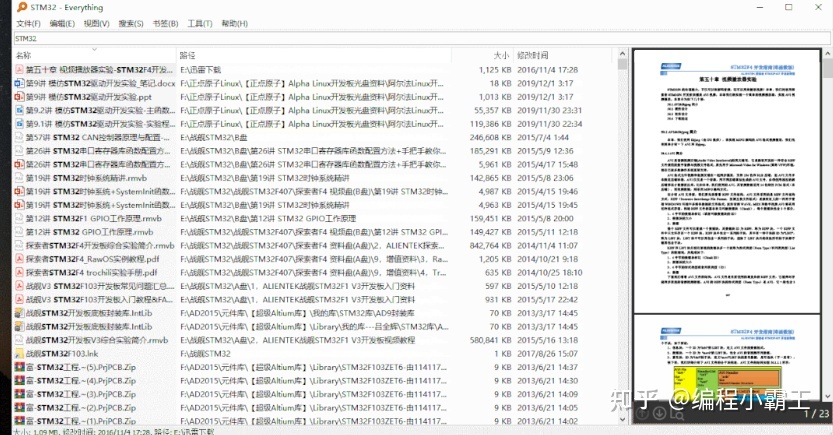This screenshot has height=435, width=833.
Task: Click the date 2015/7/4 1:44 cell
Action: pyautogui.click(x=543, y=137)
